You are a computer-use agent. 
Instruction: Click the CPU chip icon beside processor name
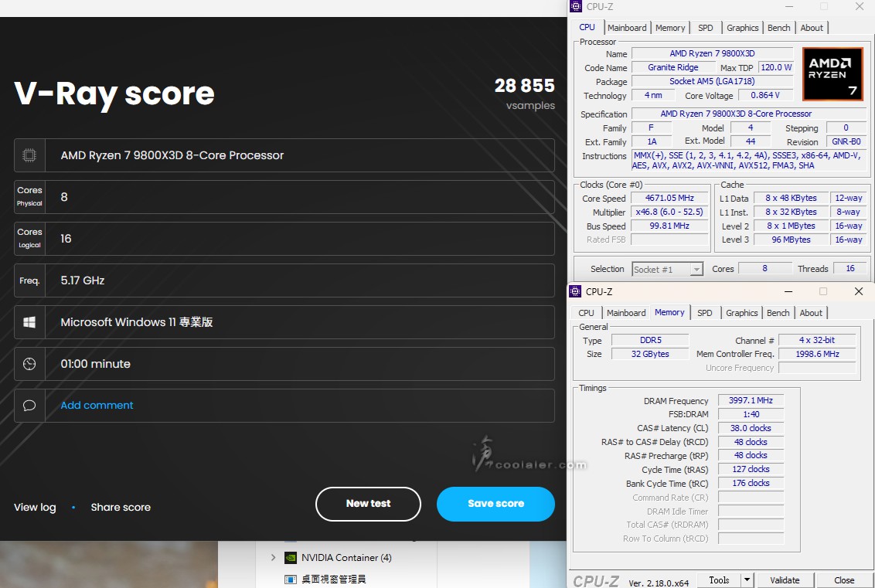[x=29, y=155]
